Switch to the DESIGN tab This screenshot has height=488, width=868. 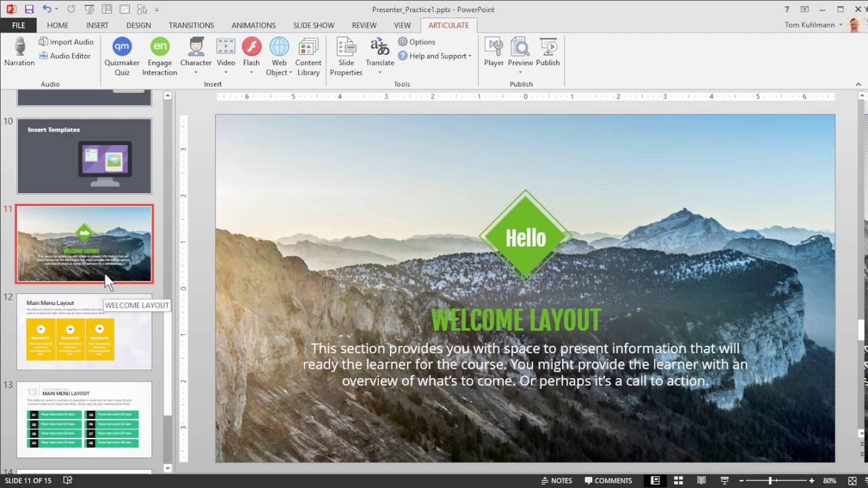pos(138,25)
